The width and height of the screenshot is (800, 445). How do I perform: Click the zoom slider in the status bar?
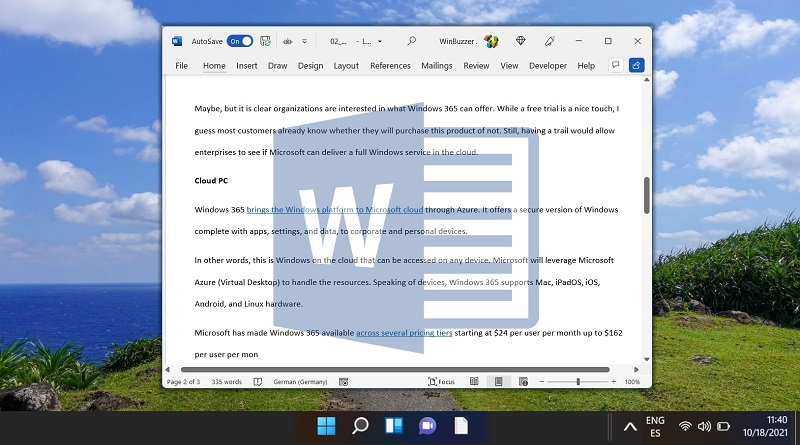coord(578,382)
